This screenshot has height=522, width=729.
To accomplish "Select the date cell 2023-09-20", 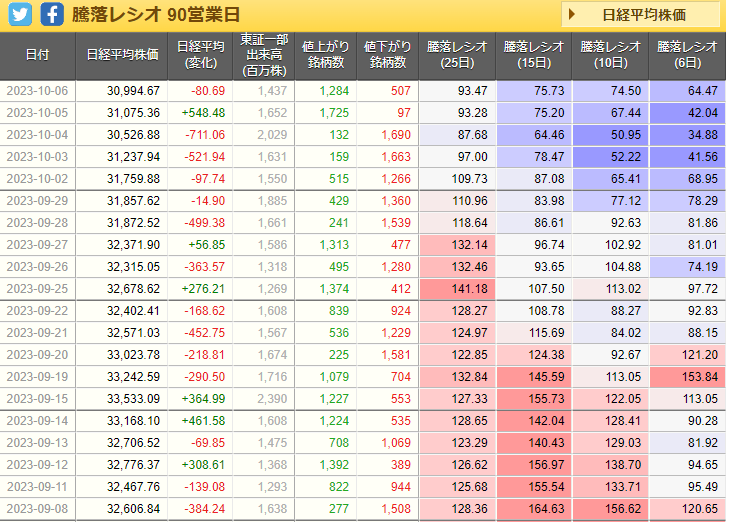I will [x=37, y=355].
